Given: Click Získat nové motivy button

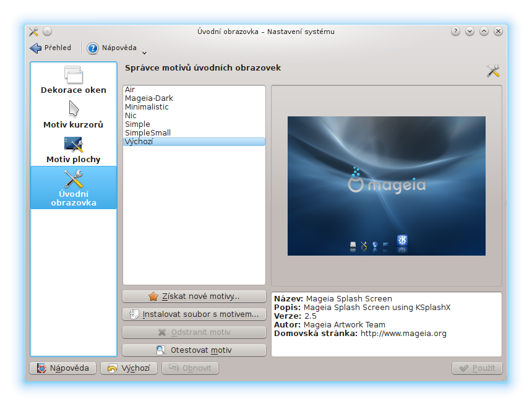Looking at the screenshot, I should (194, 296).
